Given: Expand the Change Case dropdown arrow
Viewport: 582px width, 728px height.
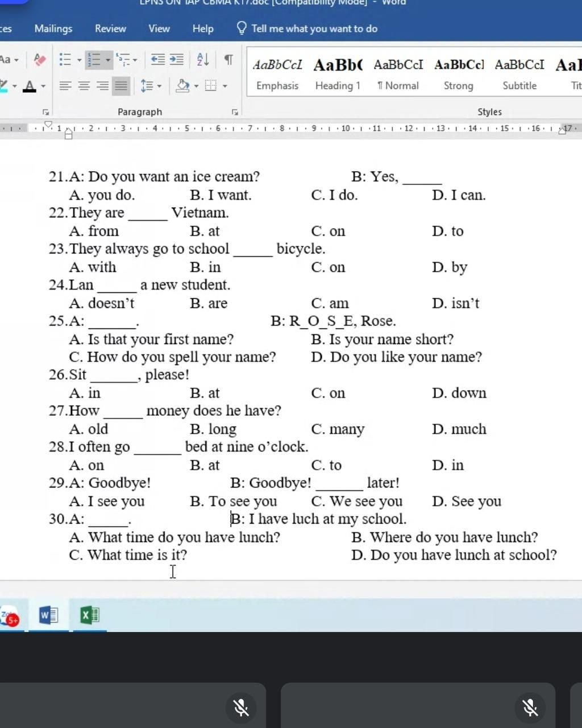Looking at the screenshot, I should tap(16, 60).
